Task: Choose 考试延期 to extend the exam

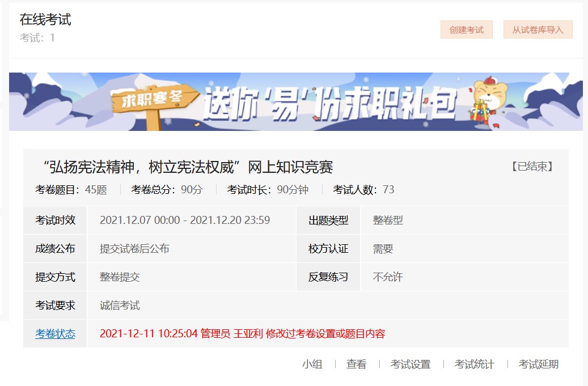Action: coord(538,364)
